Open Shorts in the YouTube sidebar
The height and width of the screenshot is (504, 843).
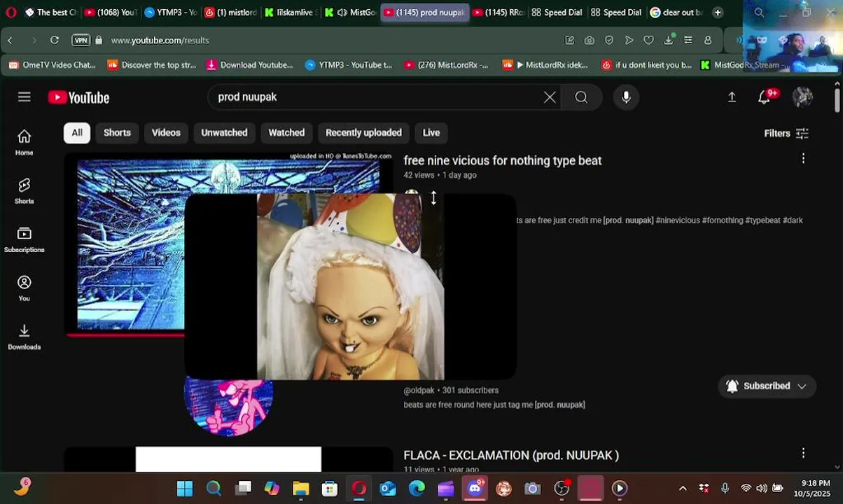(25, 190)
